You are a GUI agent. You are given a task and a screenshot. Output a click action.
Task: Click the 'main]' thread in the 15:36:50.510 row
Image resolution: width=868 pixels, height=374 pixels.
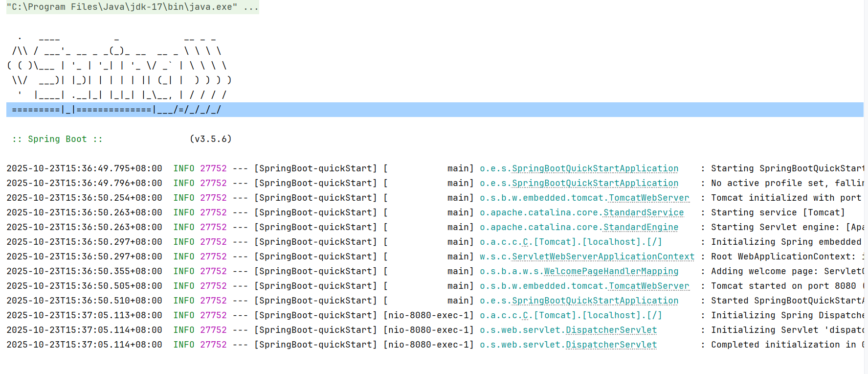(x=461, y=301)
